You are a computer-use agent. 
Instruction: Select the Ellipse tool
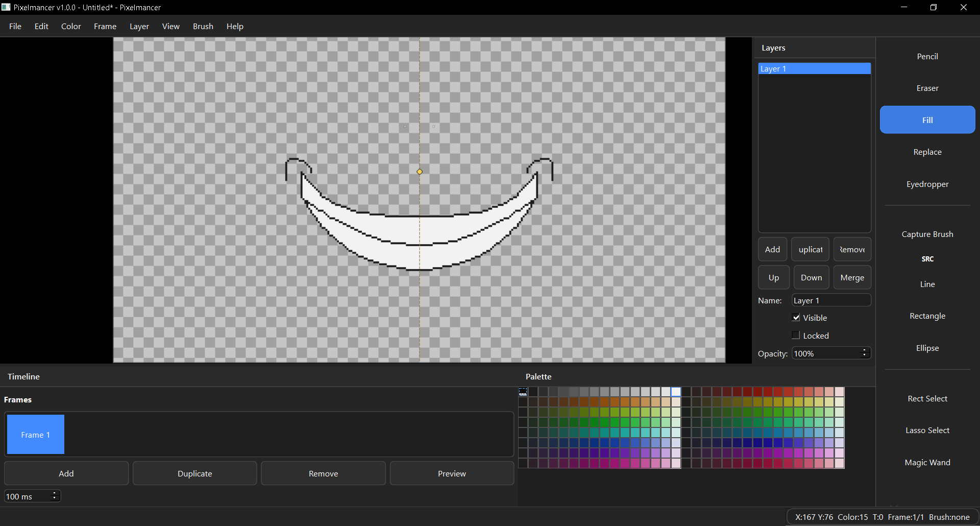tap(927, 348)
